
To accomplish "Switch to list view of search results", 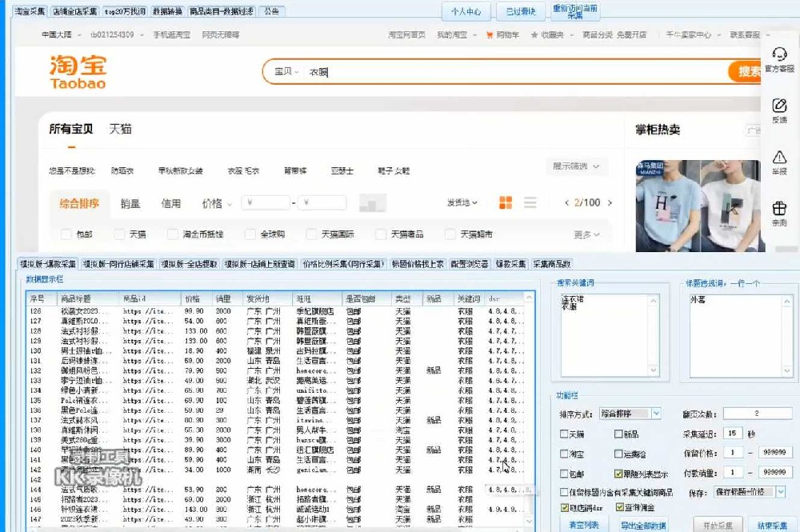I will 530,202.
